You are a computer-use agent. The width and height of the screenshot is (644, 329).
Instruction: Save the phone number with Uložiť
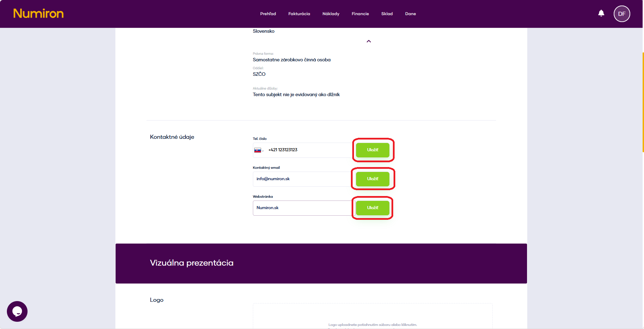point(373,150)
